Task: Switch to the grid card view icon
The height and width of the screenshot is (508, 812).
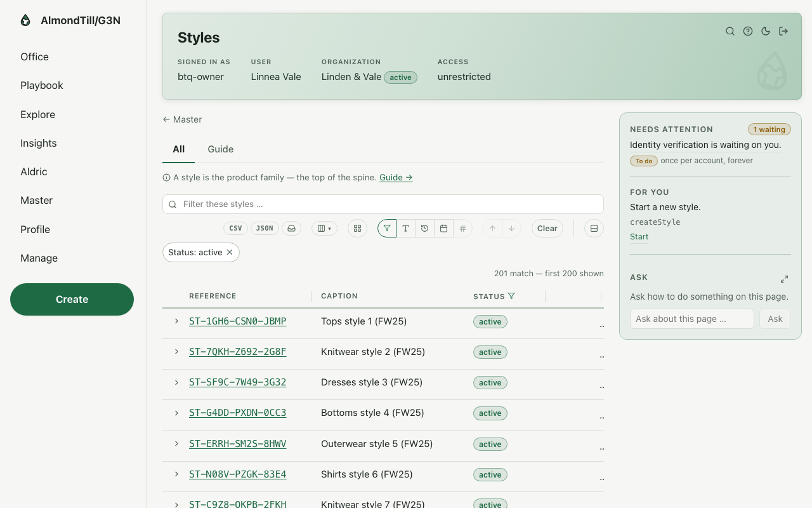Action: [357, 229]
